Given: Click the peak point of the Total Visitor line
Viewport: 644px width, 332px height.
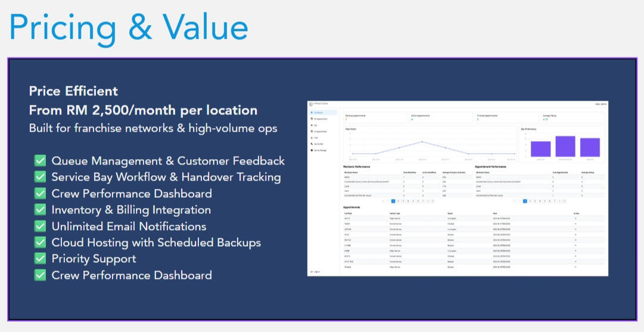Looking at the screenshot, I should 422,142.
